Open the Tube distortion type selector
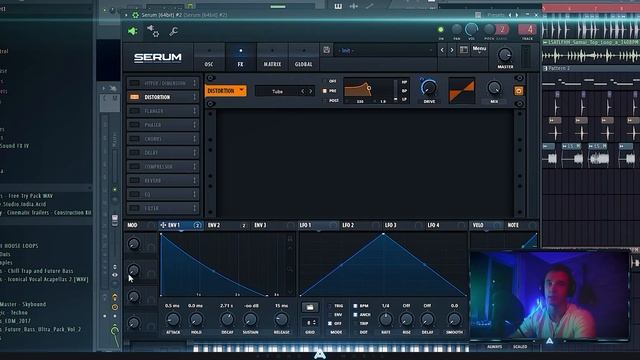 coord(285,91)
